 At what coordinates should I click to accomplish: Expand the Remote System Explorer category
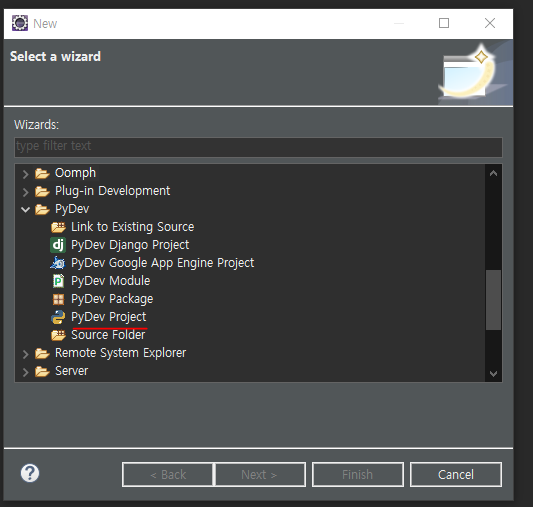[25, 354]
